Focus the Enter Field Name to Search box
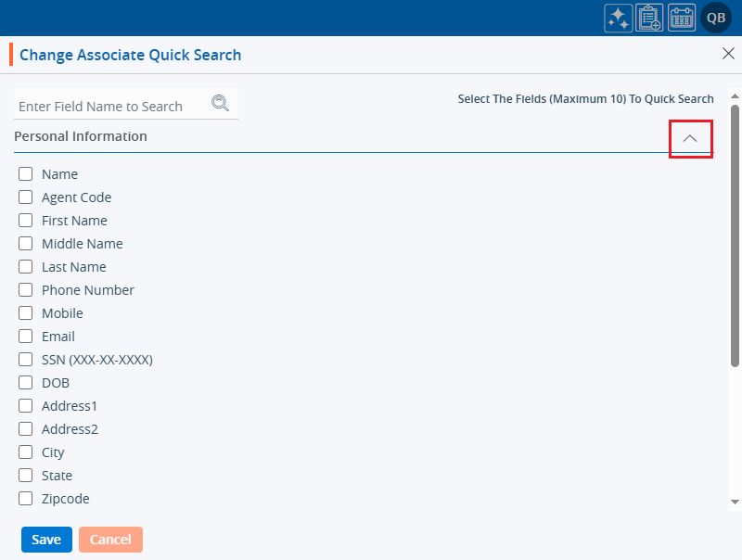The width and height of the screenshot is (742, 560). (x=111, y=107)
